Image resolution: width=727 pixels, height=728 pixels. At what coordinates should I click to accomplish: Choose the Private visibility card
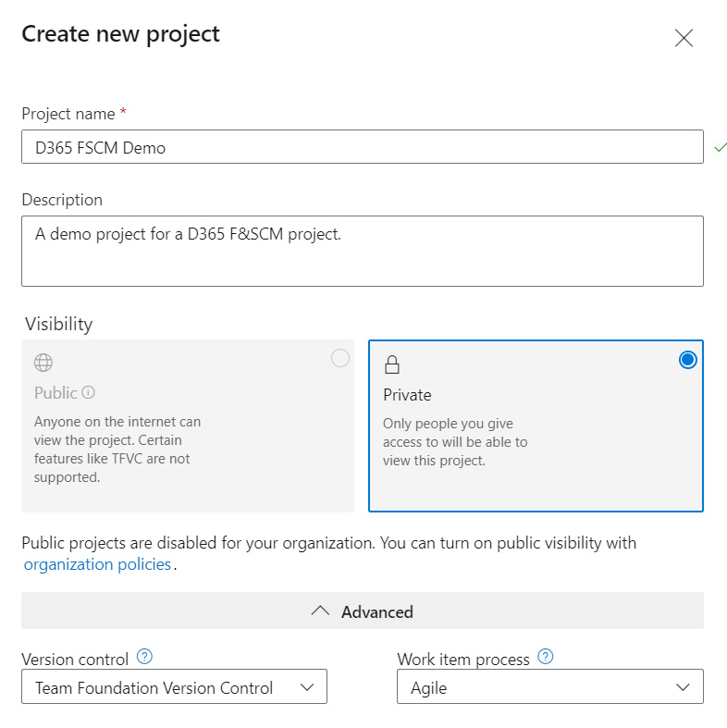(536, 426)
